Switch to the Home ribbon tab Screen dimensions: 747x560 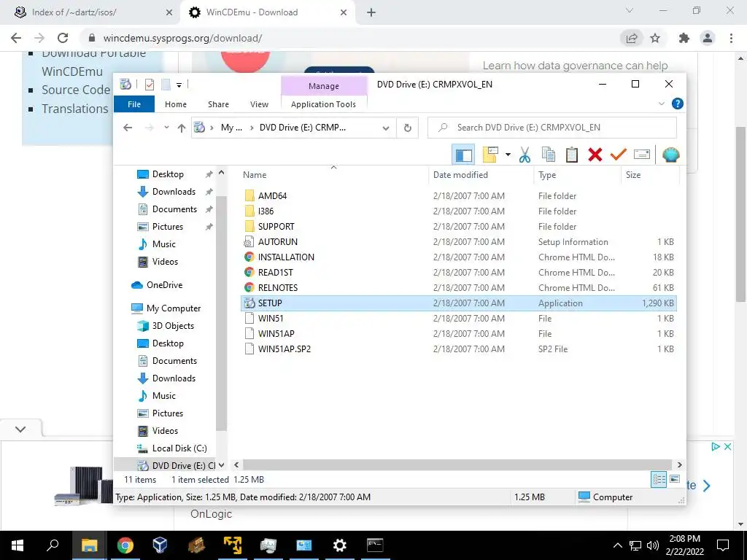[176, 104]
